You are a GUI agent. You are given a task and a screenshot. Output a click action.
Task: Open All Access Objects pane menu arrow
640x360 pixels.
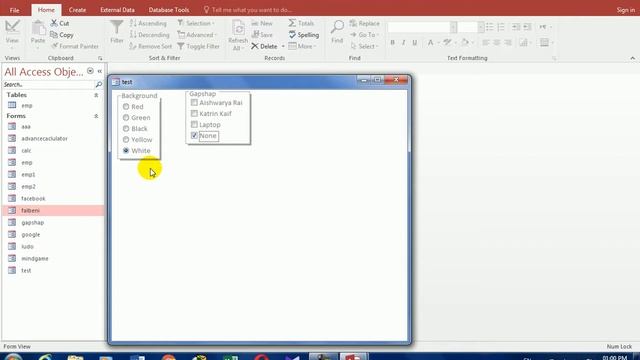(x=90, y=71)
